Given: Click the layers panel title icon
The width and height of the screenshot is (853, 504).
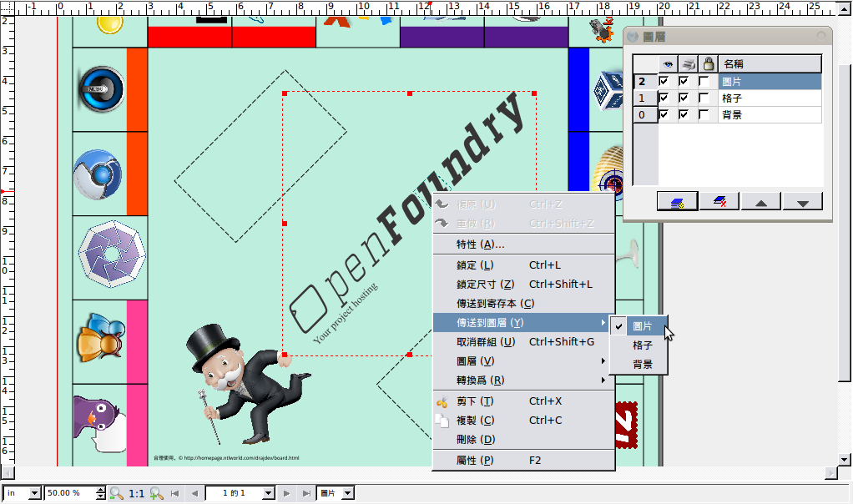Looking at the screenshot, I should pyautogui.click(x=632, y=37).
